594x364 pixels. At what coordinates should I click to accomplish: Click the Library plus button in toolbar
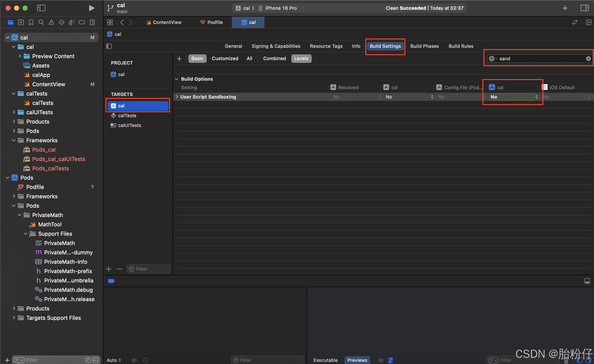[565, 8]
